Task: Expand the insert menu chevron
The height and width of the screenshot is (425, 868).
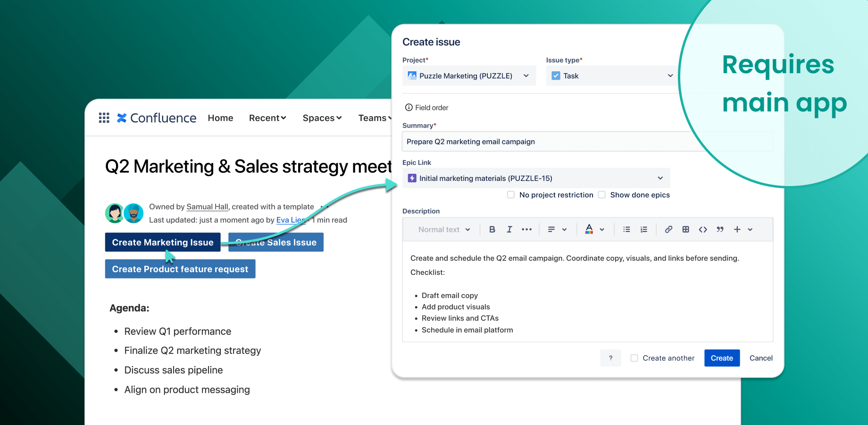Action: click(x=750, y=229)
